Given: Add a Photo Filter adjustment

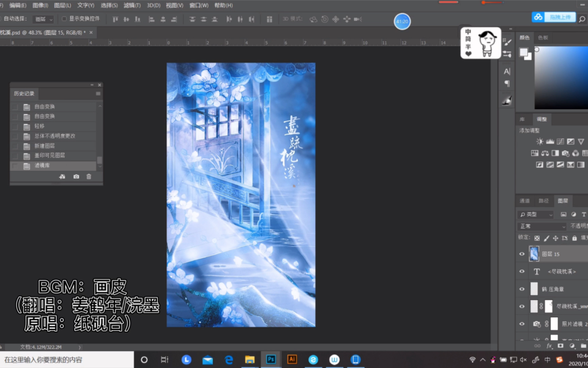Looking at the screenshot, I should pyautogui.click(x=565, y=153).
